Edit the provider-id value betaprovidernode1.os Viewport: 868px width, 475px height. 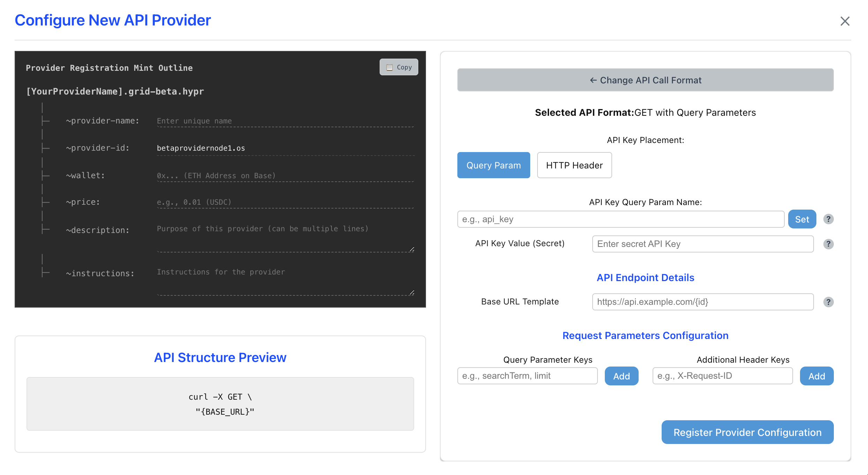coord(285,148)
